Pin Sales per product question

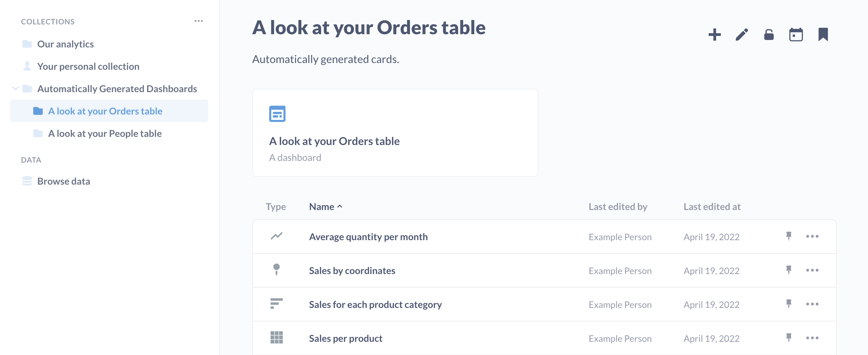tap(789, 338)
